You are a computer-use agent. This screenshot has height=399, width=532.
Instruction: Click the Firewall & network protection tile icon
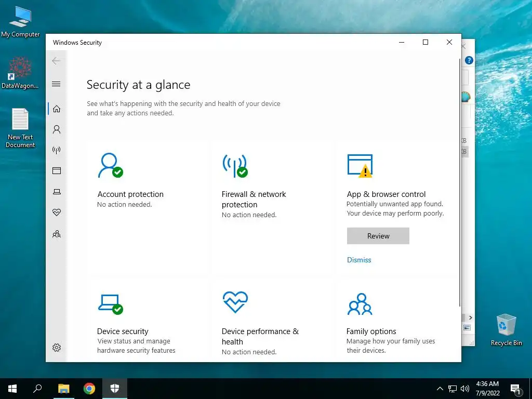(235, 166)
